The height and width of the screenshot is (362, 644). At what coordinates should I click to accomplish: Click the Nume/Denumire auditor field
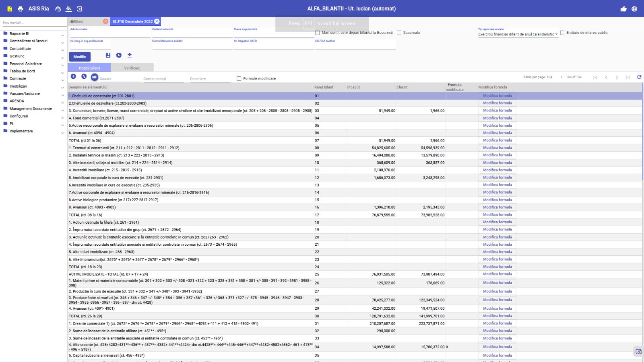coord(192,45)
